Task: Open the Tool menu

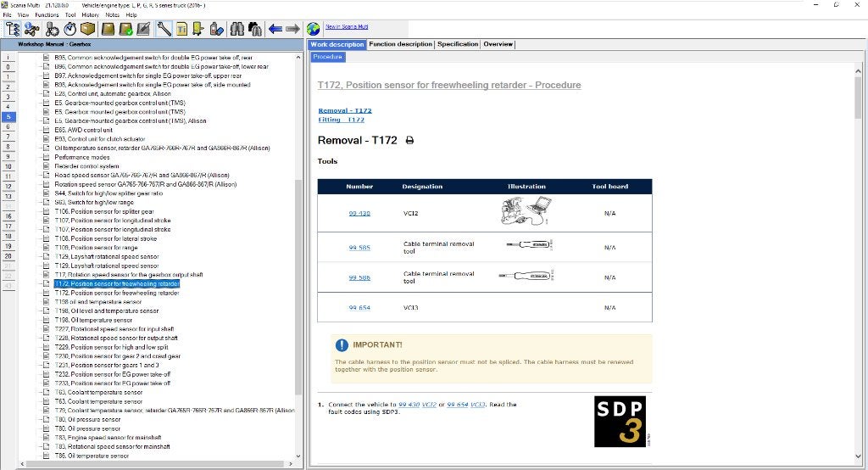Action: pos(70,15)
